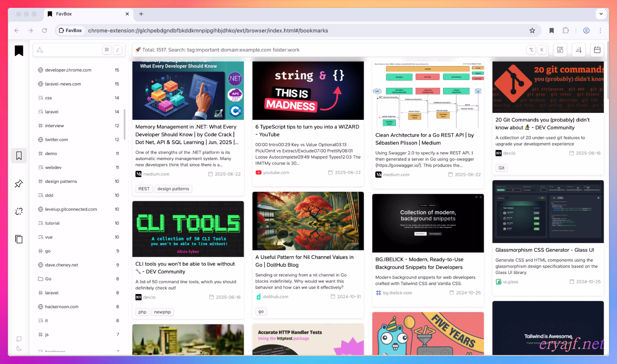
Task: Open BG.IBELICK background snippets bookmark title
Action: pyautogui.click(x=419, y=263)
